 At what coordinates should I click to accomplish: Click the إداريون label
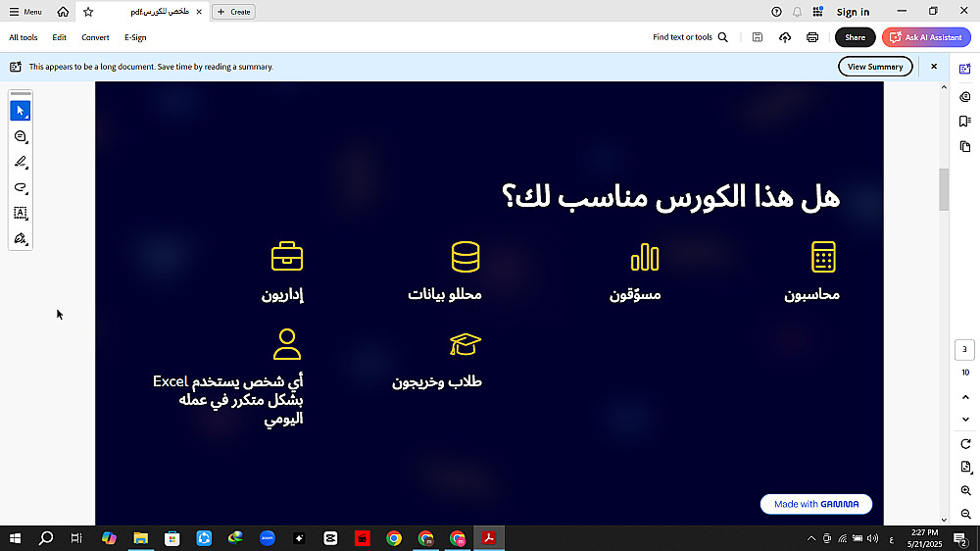pos(282,294)
